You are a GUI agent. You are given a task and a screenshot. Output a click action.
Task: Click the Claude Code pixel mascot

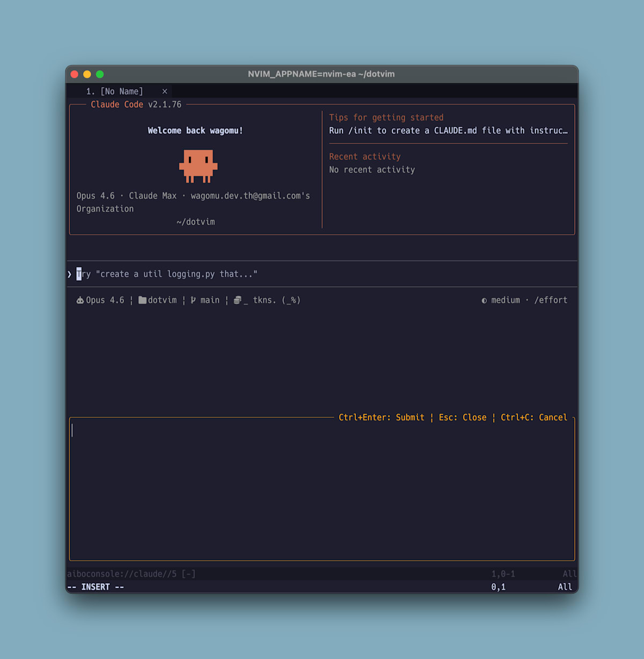point(198,166)
